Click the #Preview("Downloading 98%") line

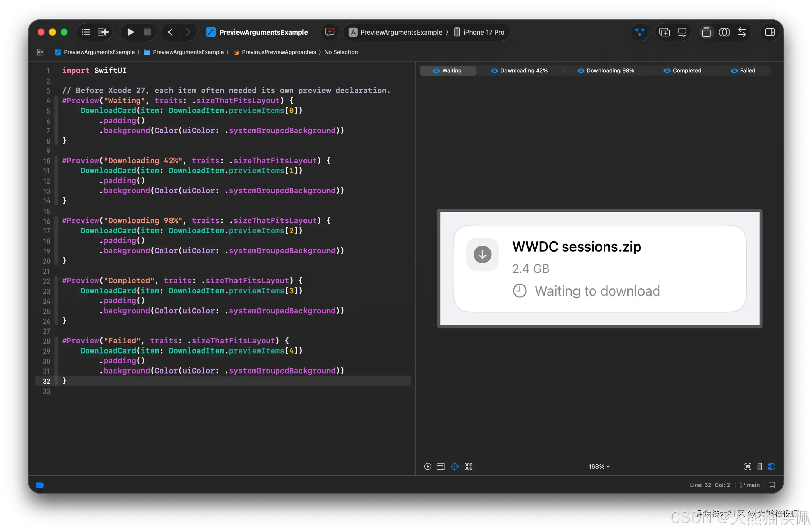tap(196, 220)
